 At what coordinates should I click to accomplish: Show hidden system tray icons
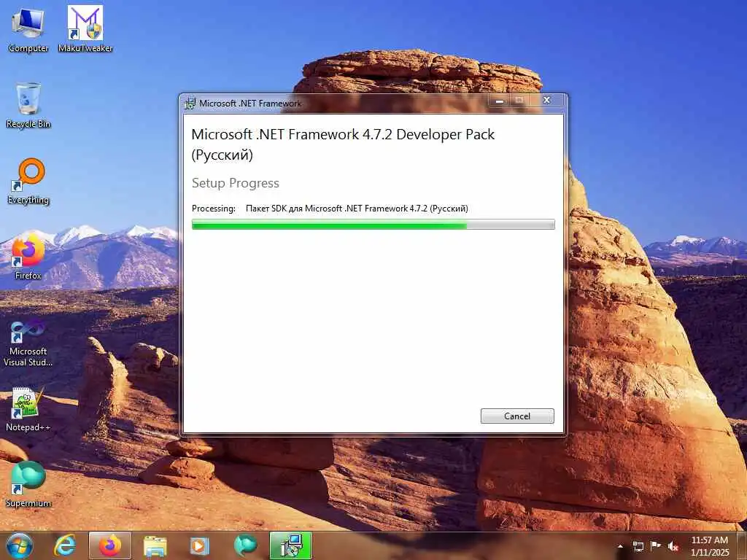(x=620, y=546)
